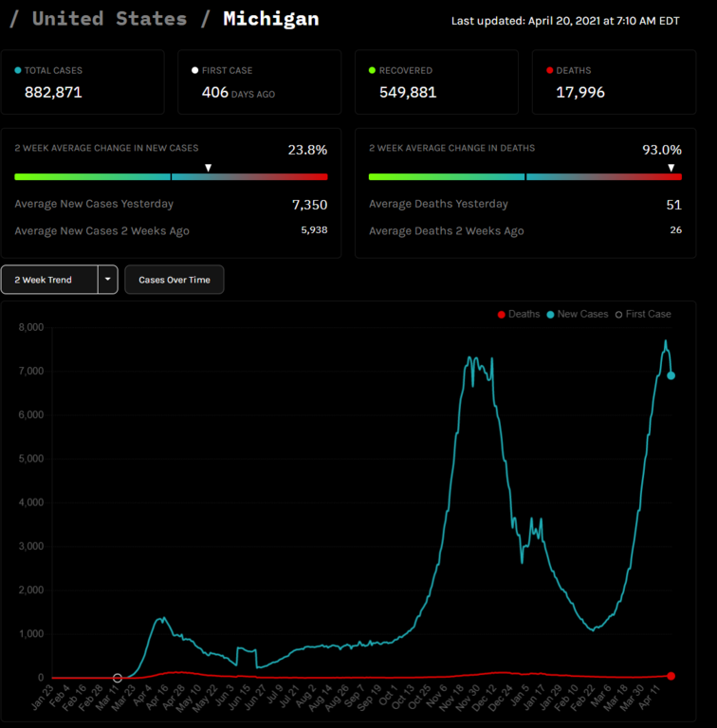Image resolution: width=717 pixels, height=728 pixels.
Task: Click the new cases change triangle marker
Action: (209, 168)
